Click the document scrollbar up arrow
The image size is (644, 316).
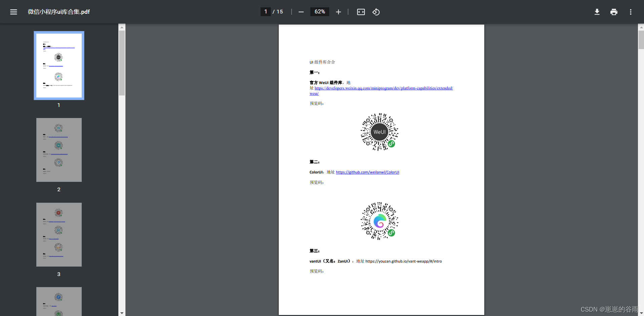click(x=641, y=27)
